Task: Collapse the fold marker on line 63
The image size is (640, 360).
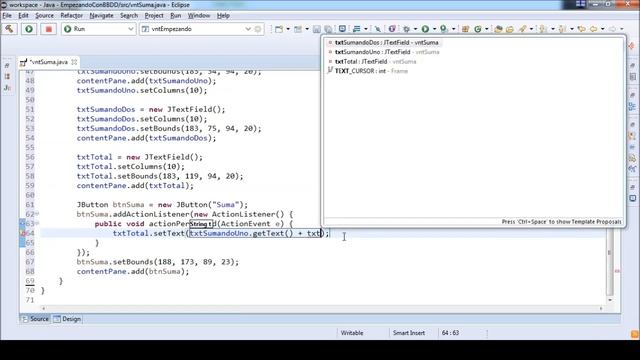Action: pyautogui.click(x=37, y=223)
